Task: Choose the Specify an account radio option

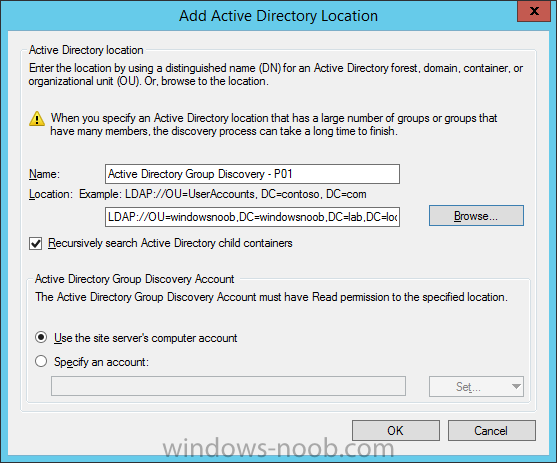Action: [41, 361]
